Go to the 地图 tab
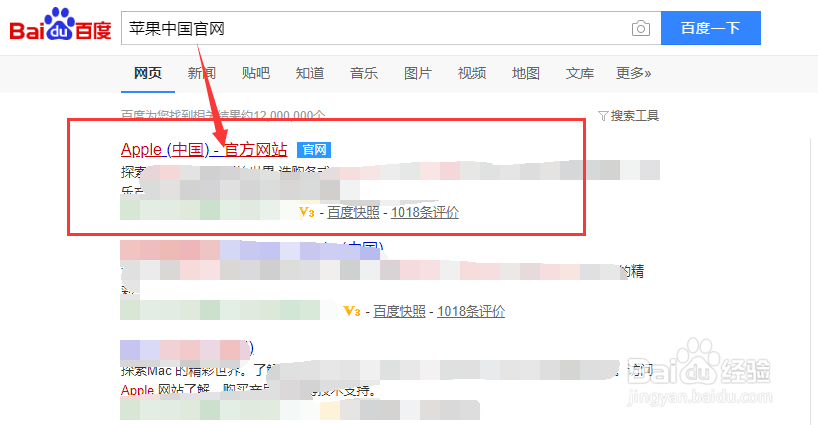 point(526,73)
